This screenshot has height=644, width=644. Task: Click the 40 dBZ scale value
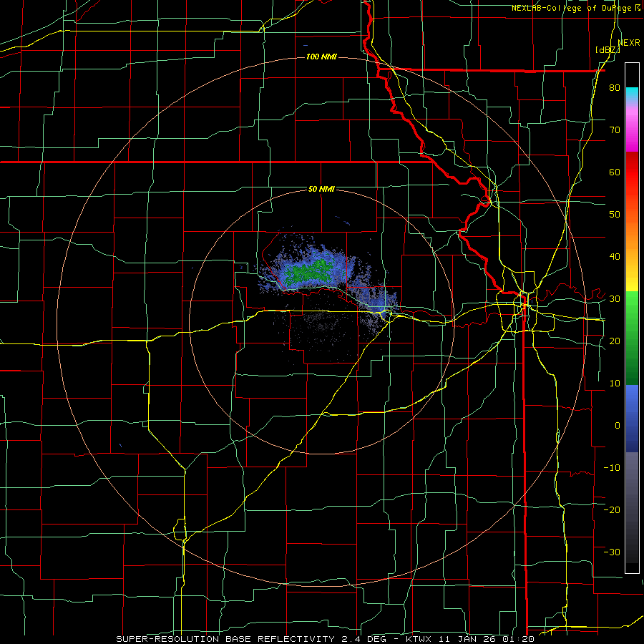click(615, 257)
